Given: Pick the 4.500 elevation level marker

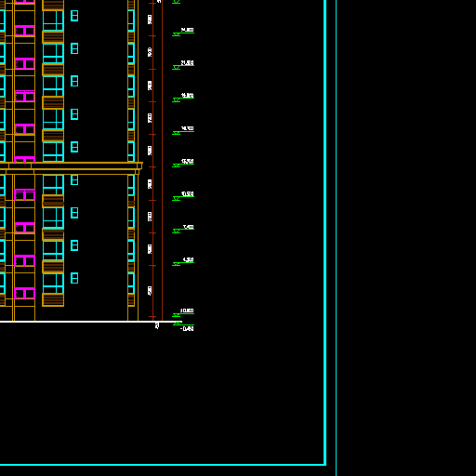Looking at the screenshot, I should 183,262.
